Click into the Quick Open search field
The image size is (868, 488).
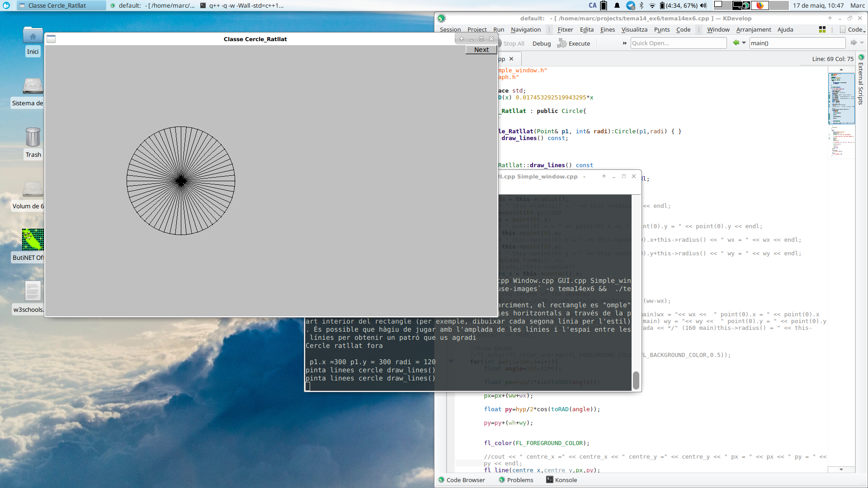pyautogui.click(x=679, y=43)
